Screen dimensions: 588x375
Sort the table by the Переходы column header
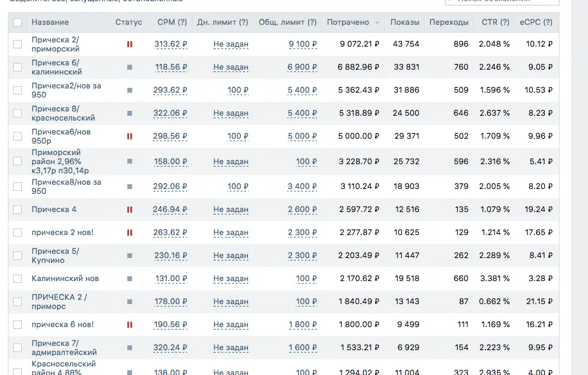449,22
